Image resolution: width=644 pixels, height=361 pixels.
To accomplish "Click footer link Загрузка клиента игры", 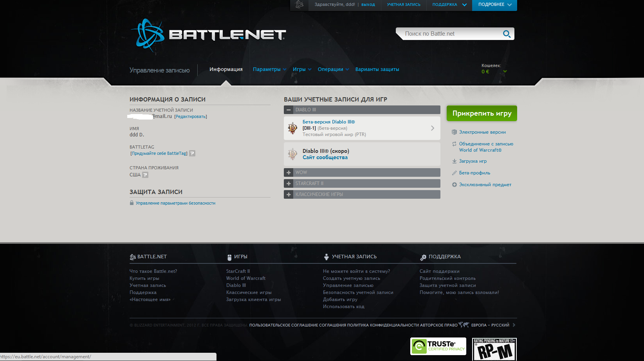I will tap(254, 299).
